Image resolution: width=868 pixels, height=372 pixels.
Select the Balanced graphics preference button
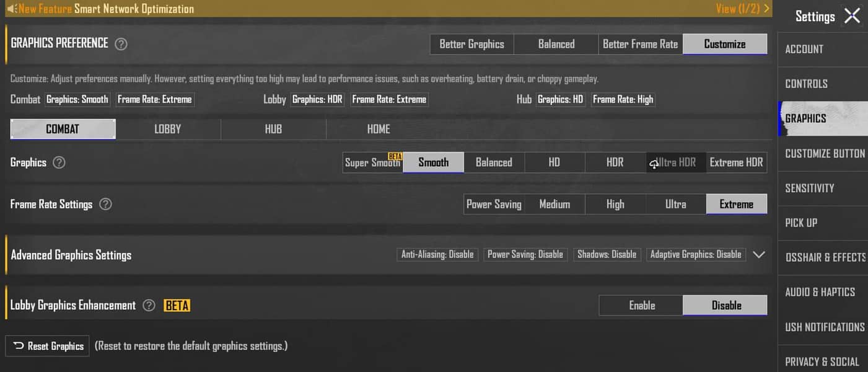coord(556,44)
